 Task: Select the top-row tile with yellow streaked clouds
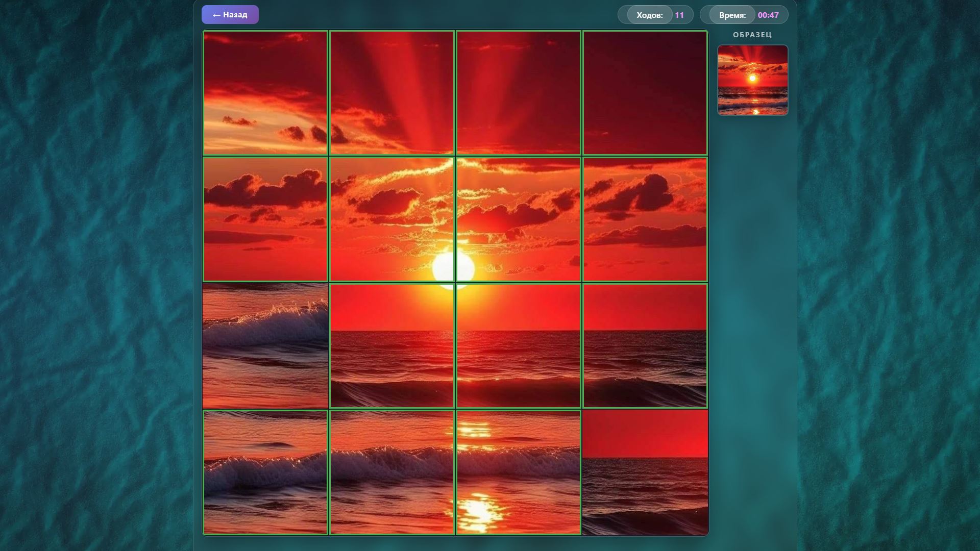pyautogui.click(x=265, y=93)
